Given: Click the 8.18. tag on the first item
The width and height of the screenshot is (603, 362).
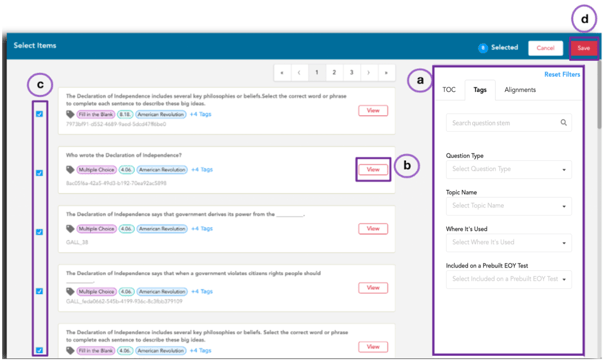Looking at the screenshot, I should pos(125,114).
